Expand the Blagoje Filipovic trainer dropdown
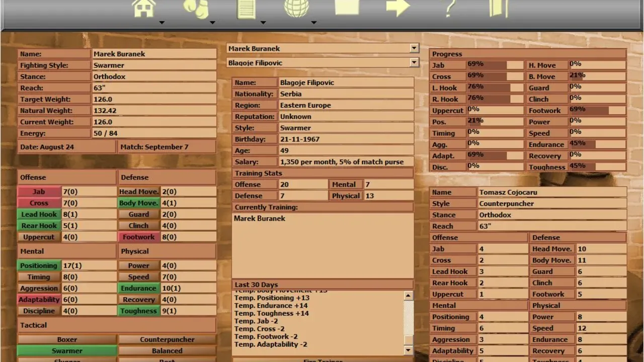The width and height of the screenshot is (644, 362). click(414, 63)
